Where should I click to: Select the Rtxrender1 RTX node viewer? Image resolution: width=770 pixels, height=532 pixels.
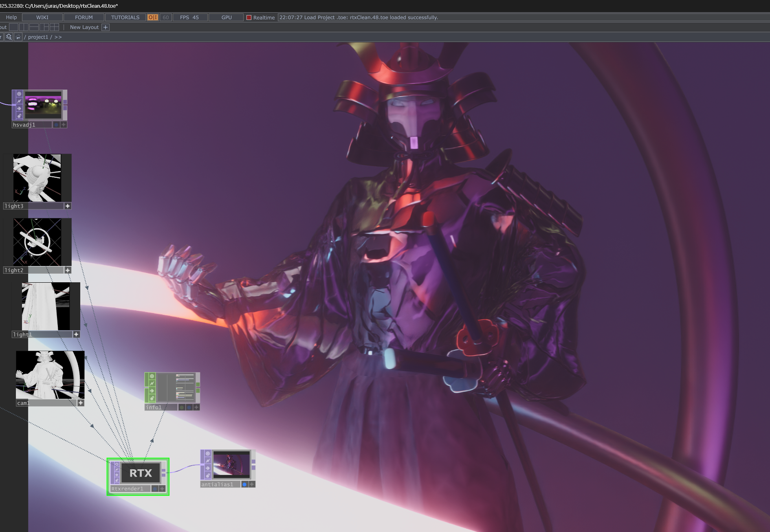coord(141,473)
